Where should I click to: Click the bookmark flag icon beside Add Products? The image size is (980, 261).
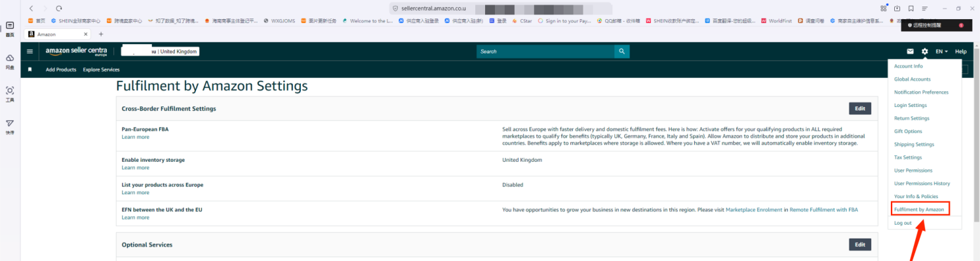[x=30, y=69]
